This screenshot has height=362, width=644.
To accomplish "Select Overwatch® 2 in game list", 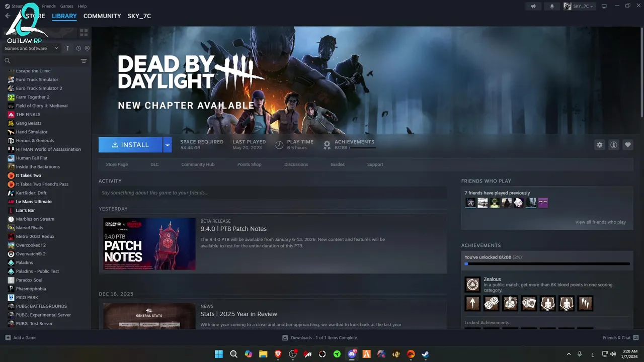I will 31,254.
